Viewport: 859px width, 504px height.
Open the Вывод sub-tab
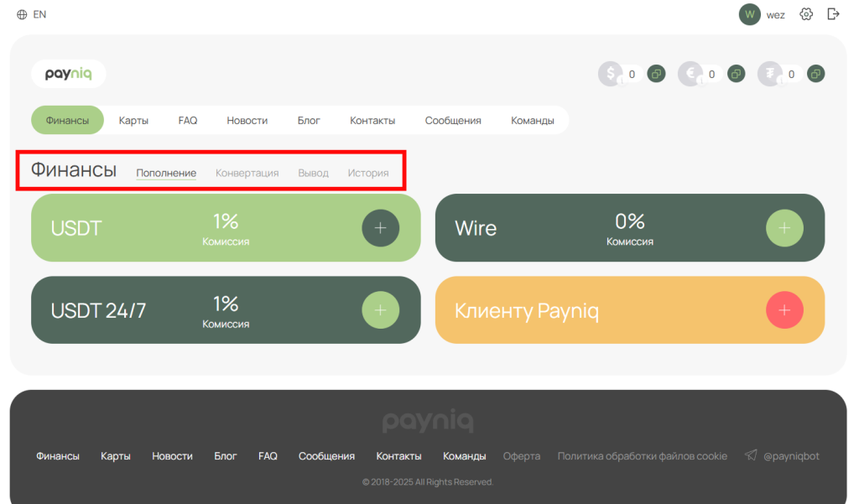click(x=314, y=173)
